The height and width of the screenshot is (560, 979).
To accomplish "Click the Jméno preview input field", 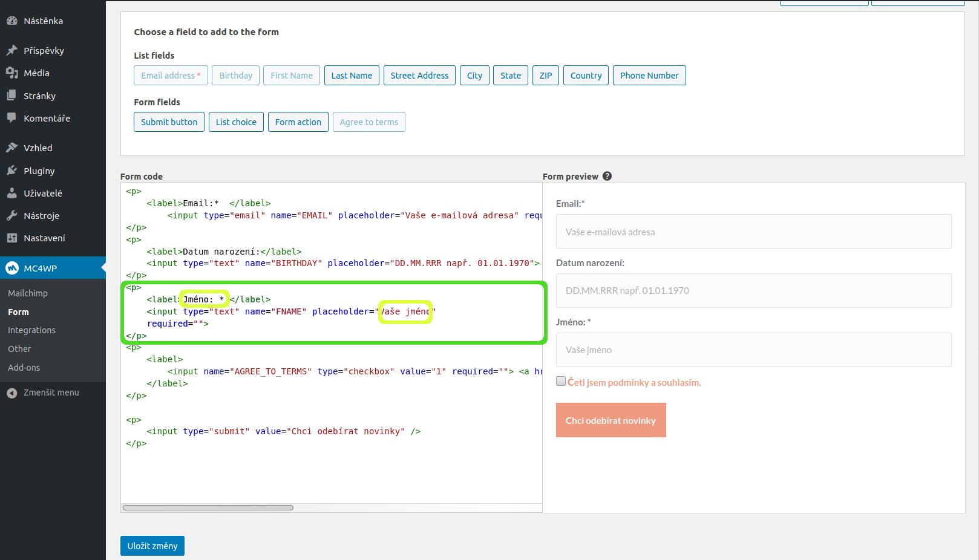I will [753, 350].
